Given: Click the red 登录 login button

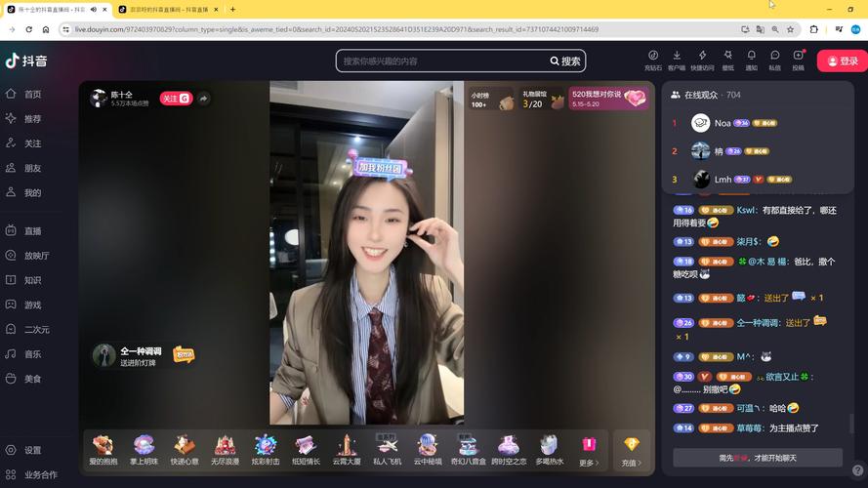Looking at the screenshot, I should (842, 61).
